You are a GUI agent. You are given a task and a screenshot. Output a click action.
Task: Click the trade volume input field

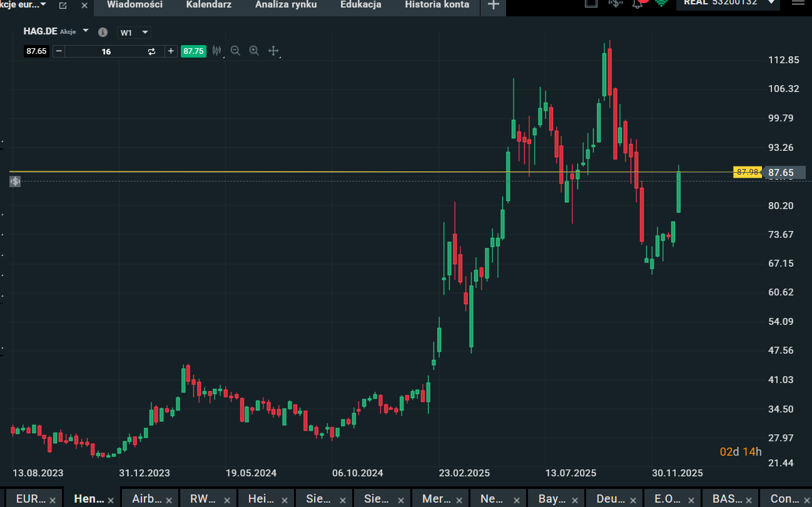tap(106, 51)
